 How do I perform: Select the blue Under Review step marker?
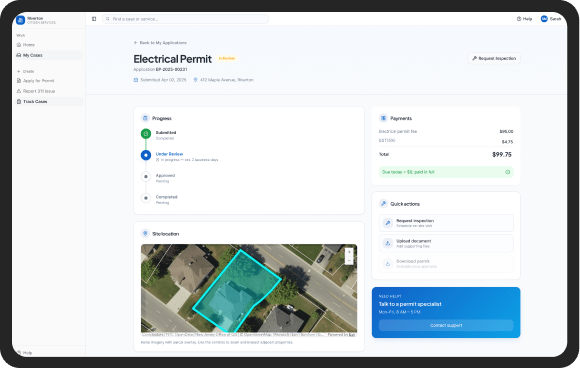(x=146, y=155)
